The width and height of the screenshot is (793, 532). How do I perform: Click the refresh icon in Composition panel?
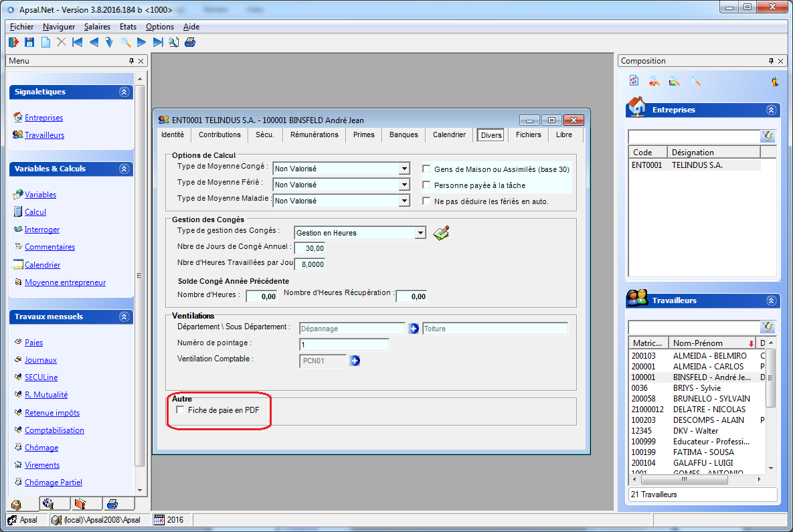click(x=634, y=81)
